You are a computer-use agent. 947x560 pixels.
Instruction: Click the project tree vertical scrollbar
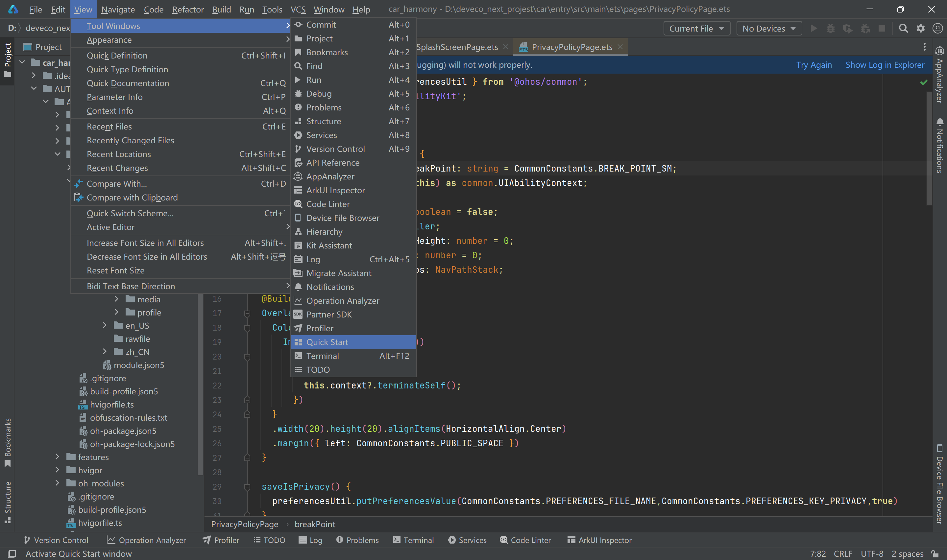point(201,385)
